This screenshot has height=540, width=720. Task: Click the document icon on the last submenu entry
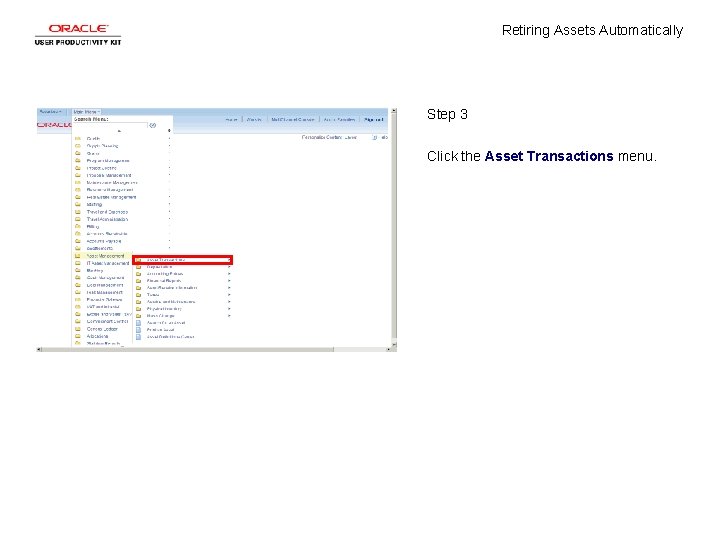tap(138, 337)
